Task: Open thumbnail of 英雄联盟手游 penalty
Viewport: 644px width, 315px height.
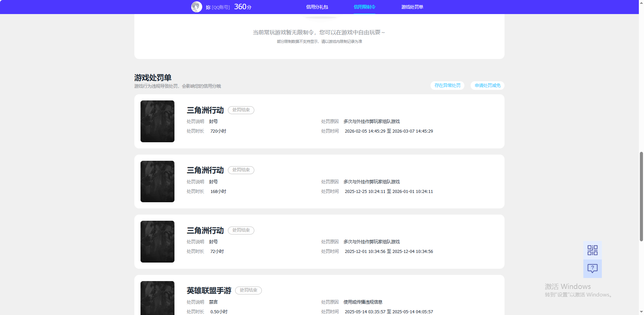Action: [157, 298]
